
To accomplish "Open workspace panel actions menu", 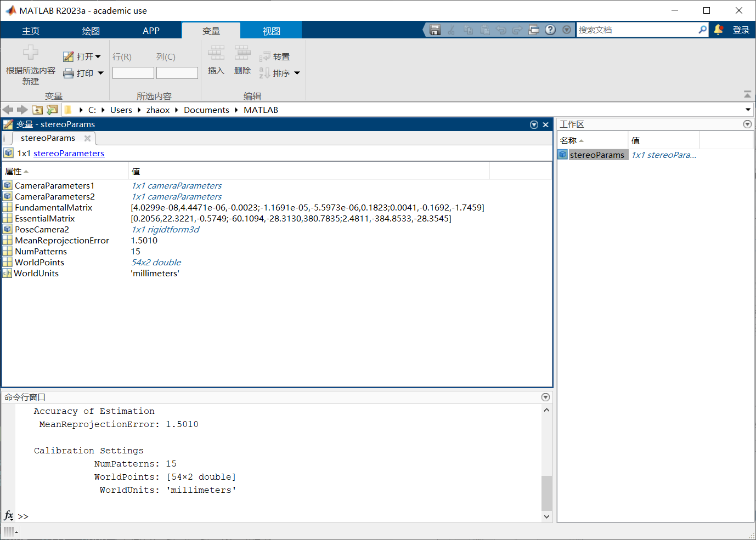I will click(747, 124).
